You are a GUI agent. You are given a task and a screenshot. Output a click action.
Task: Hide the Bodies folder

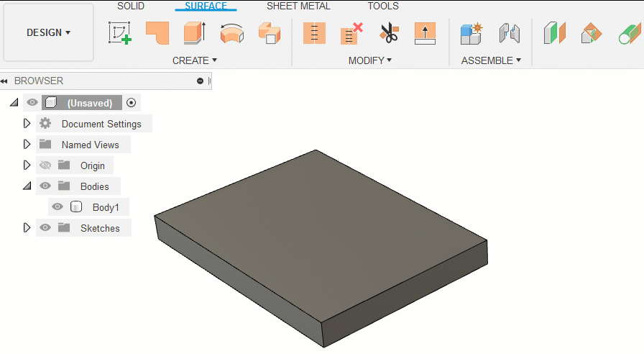[x=45, y=186]
